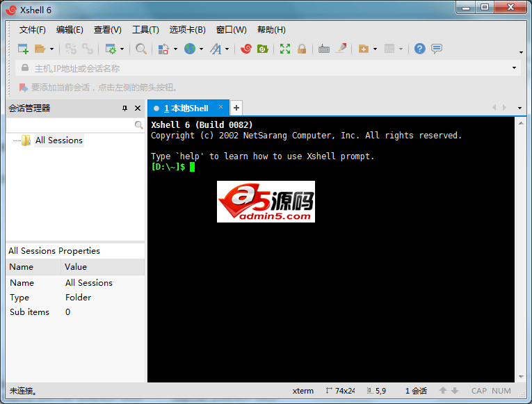Click the session search magnifier icon

(x=138, y=125)
